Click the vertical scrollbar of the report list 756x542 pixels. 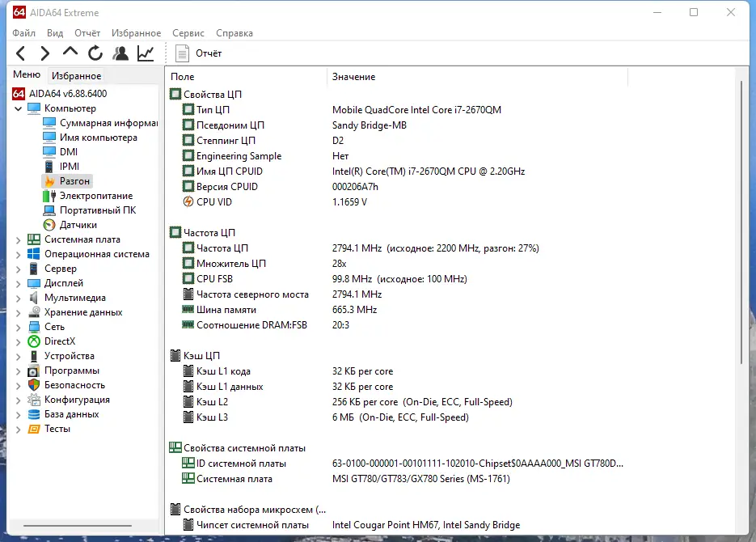pyautogui.click(x=741, y=222)
